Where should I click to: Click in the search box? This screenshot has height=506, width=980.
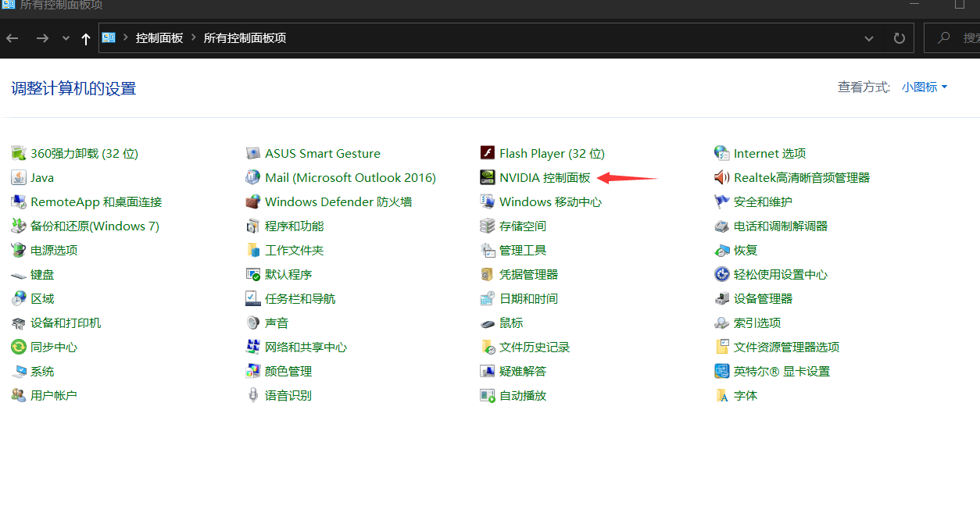(x=952, y=37)
